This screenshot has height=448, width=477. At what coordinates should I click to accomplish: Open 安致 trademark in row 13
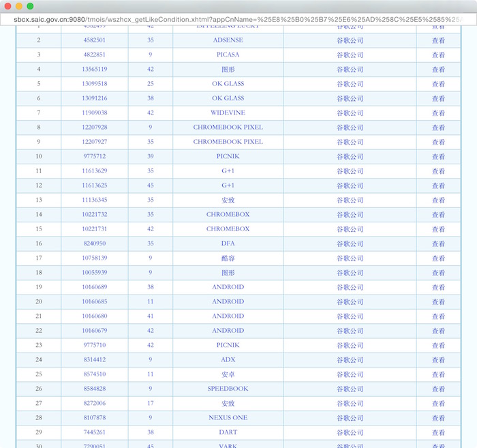point(228,200)
